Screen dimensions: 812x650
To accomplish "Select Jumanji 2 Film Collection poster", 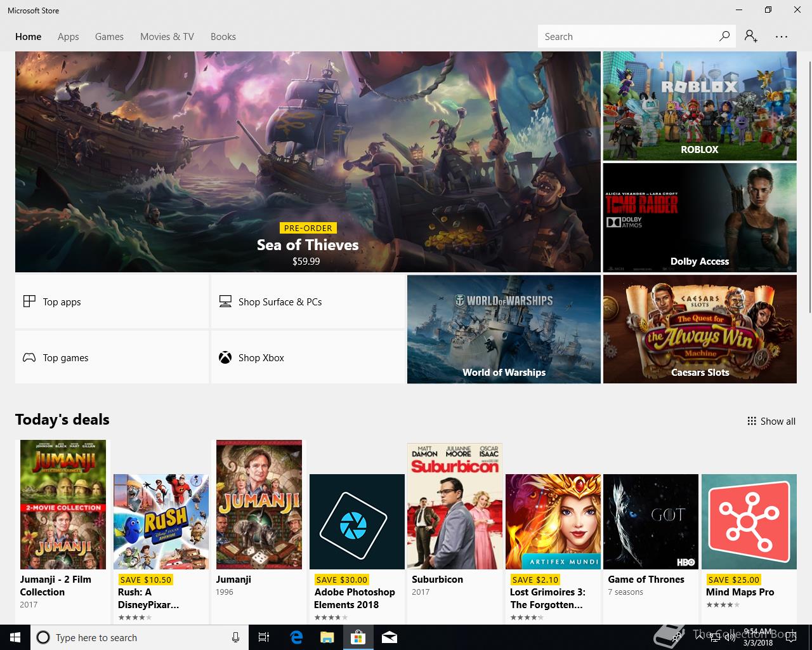I will coord(63,505).
